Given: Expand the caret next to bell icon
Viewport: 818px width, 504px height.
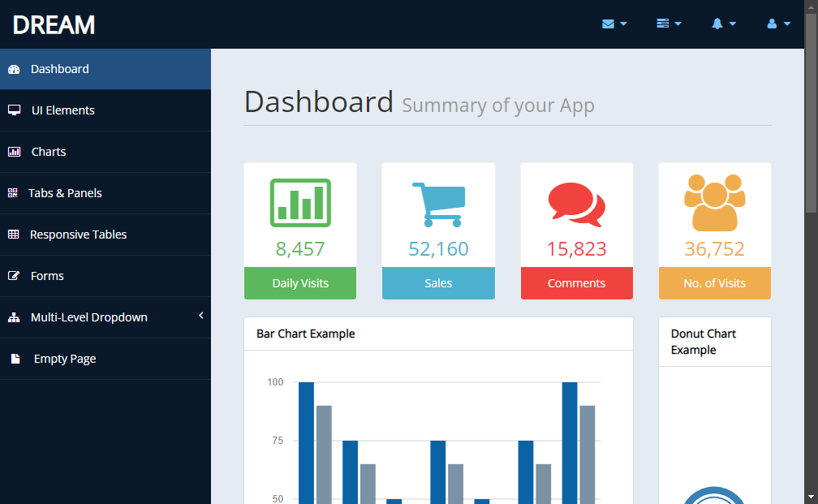Looking at the screenshot, I should (x=733, y=24).
